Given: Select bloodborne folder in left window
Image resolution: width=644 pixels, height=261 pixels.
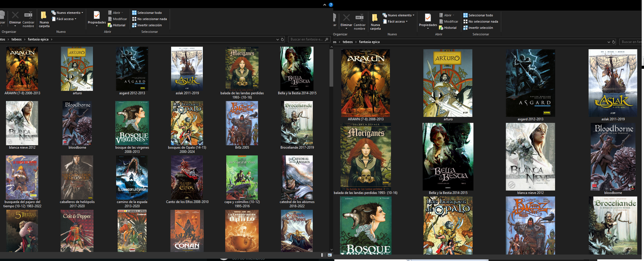Looking at the screenshot, I should [x=77, y=123].
